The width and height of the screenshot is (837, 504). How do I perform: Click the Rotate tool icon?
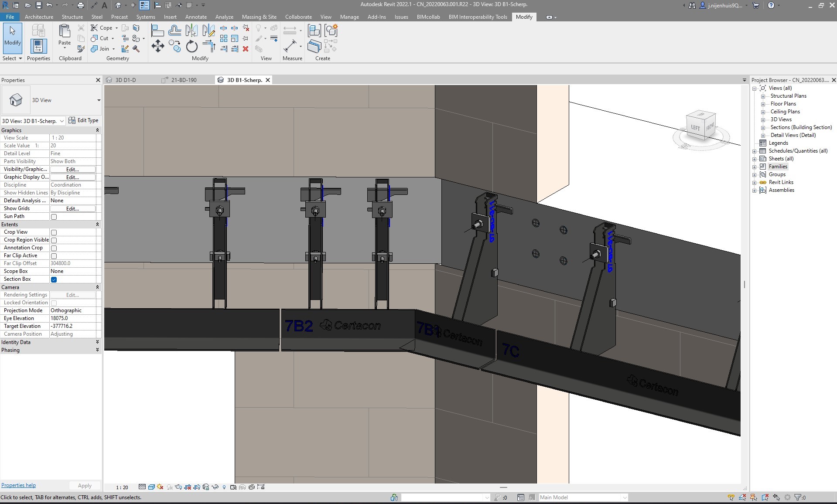pos(191,46)
